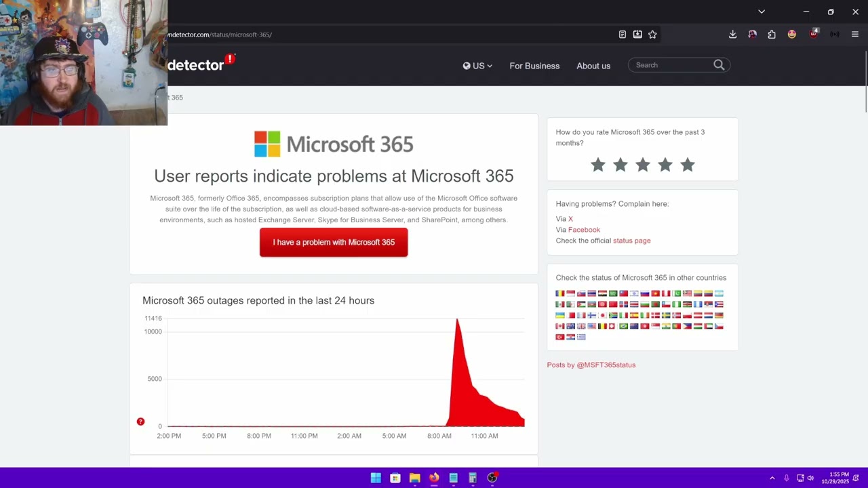Open Firefox from the taskbar
Image resolution: width=868 pixels, height=488 pixels.
coord(434,478)
